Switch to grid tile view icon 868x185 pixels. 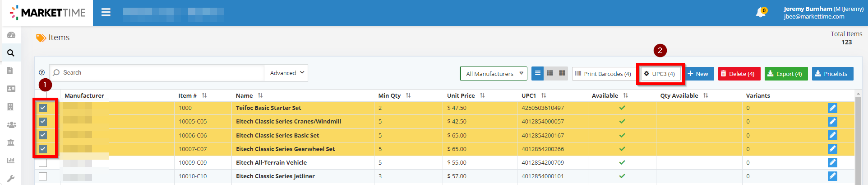click(x=562, y=73)
